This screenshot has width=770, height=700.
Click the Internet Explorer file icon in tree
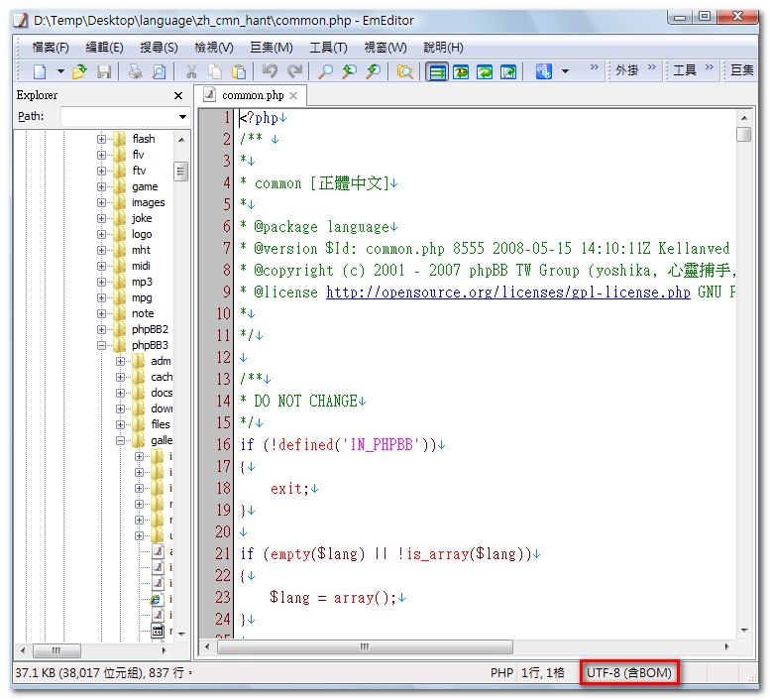[157, 599]
